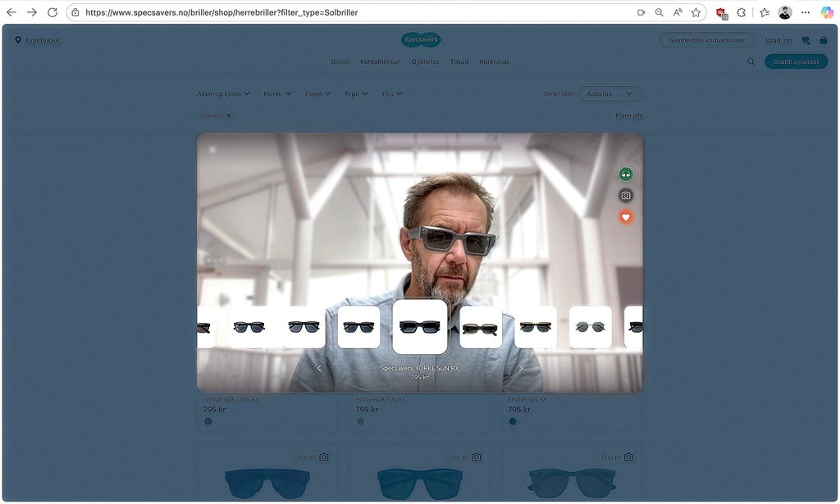Take a snapshot with the camera icon
Viewport: 840px width, 504px height.
coord(626,196)
